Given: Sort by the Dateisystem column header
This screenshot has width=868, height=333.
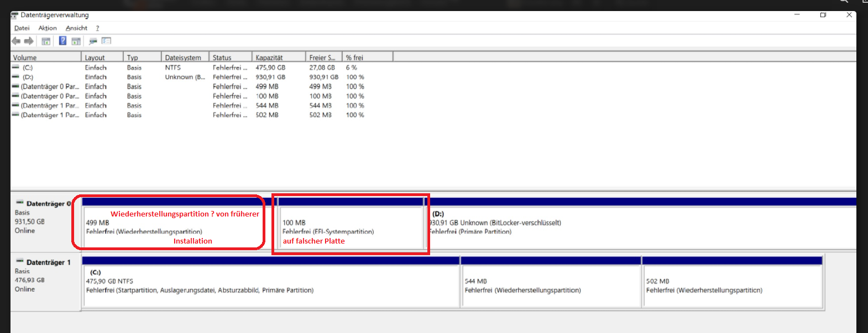Looking at the screenshot, I should (x=185, y=57).
